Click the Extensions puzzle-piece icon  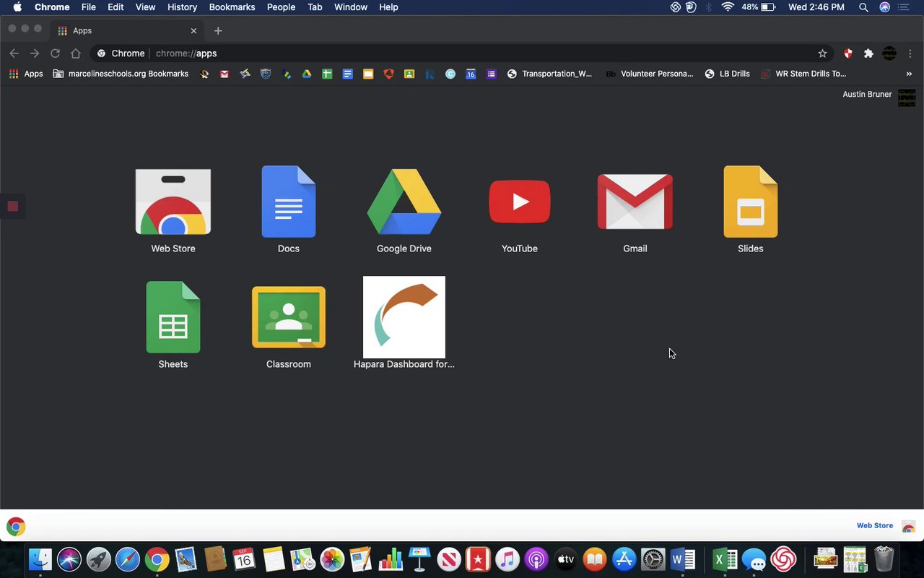pyautogui.click(x=868, y=53)
